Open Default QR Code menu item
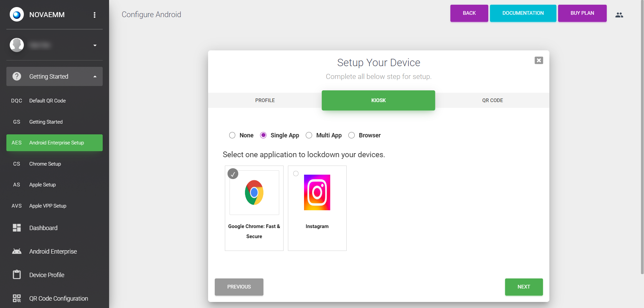The width and height of the screenshot is (644, 308). coord(54,101)
